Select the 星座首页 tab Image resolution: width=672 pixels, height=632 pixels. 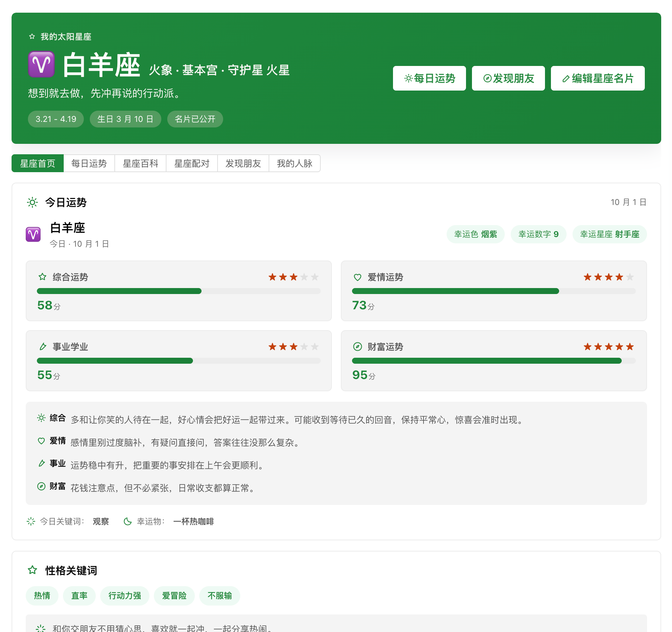click(x=38, y=163)
